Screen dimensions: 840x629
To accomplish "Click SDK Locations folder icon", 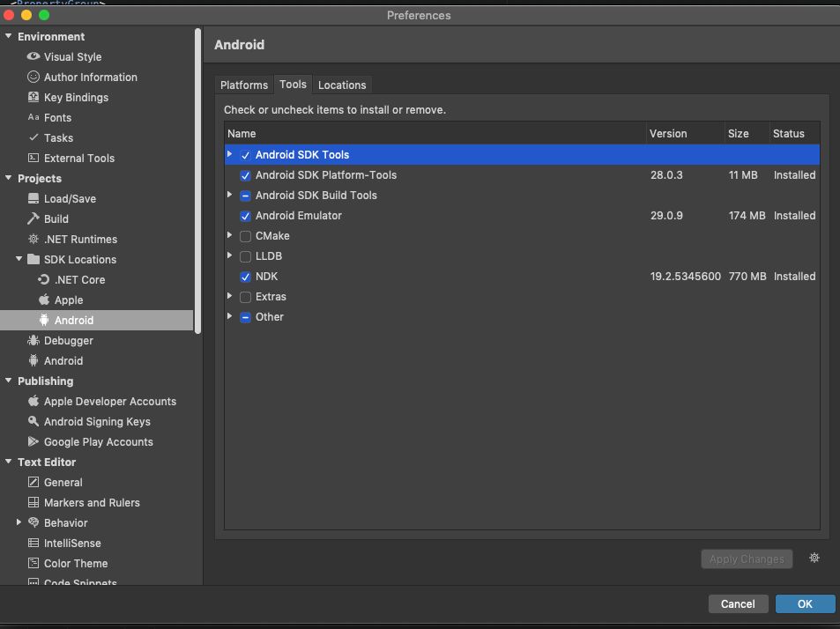I will click(x=33, y=259).
